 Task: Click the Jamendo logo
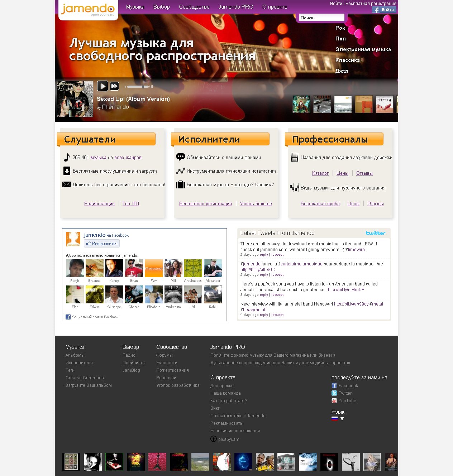(88, 9)
